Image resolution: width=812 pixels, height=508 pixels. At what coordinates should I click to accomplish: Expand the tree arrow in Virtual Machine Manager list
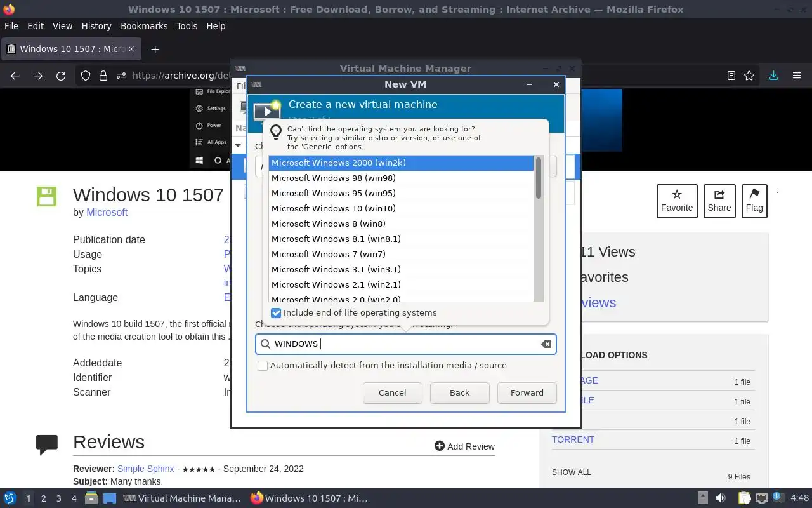coord(238,145)
